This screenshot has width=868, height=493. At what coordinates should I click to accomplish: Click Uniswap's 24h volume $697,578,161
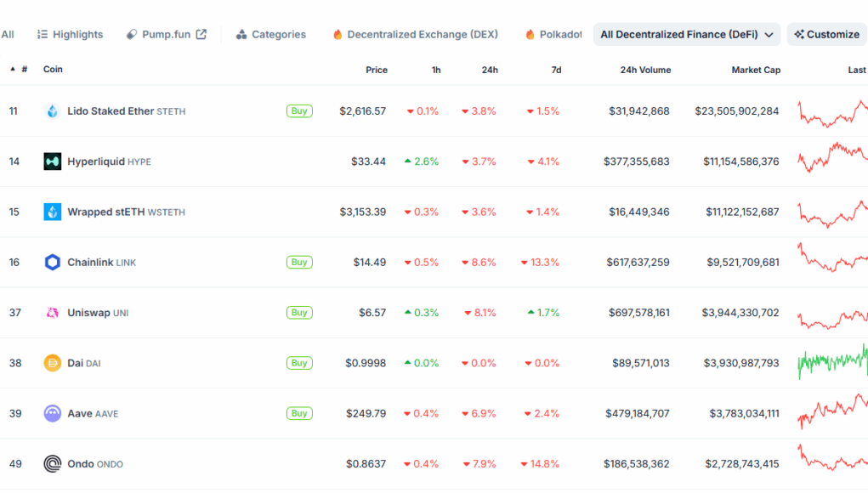(x=638, y=313)
